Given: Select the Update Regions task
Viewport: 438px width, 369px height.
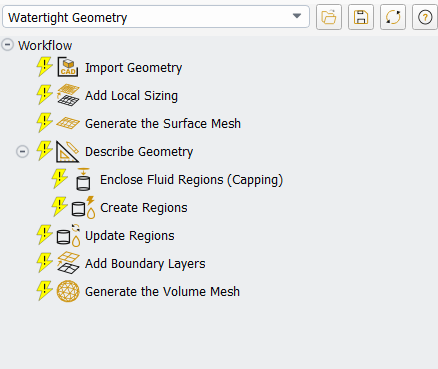Looking at the screenshot, I should tap(130, 236).
